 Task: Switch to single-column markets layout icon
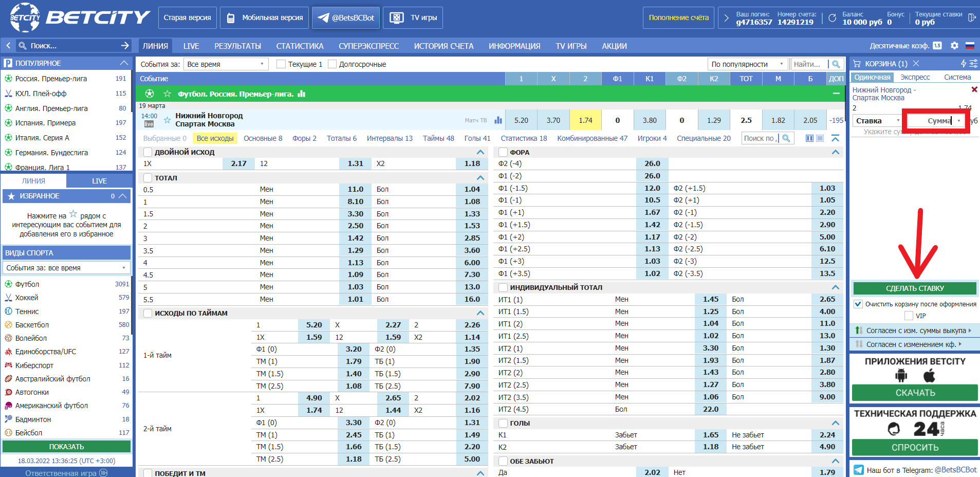pos(820,138)
